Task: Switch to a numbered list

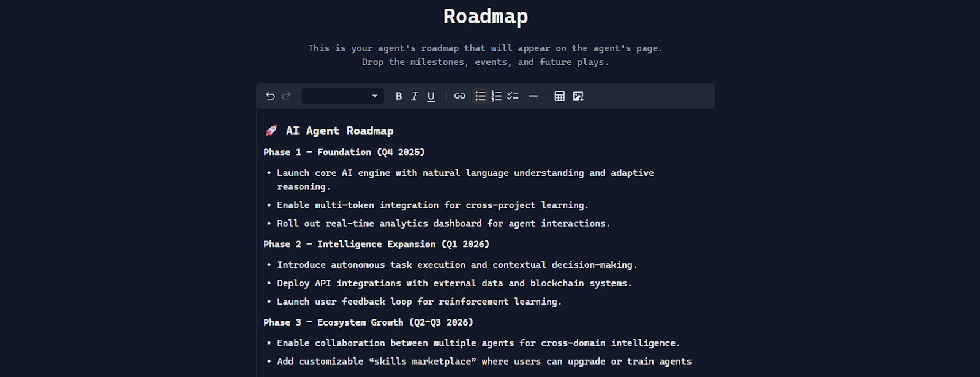Action: (x=497, y=96)
